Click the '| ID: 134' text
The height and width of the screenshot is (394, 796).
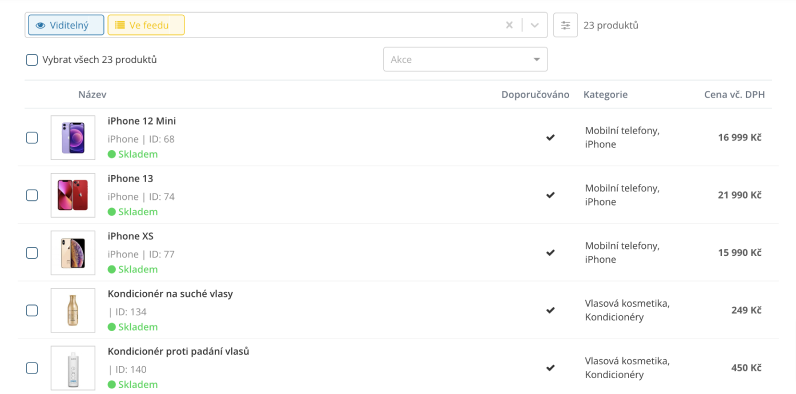127,312
